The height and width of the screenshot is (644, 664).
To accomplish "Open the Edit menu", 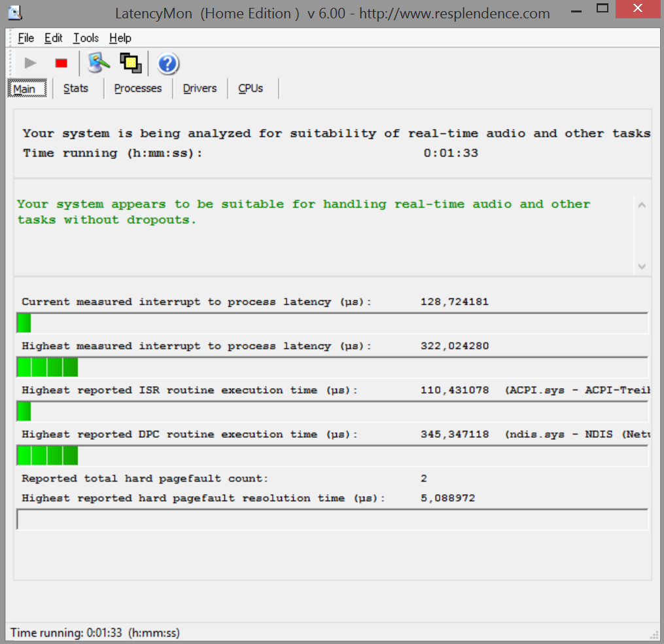I will pos(54,38).
